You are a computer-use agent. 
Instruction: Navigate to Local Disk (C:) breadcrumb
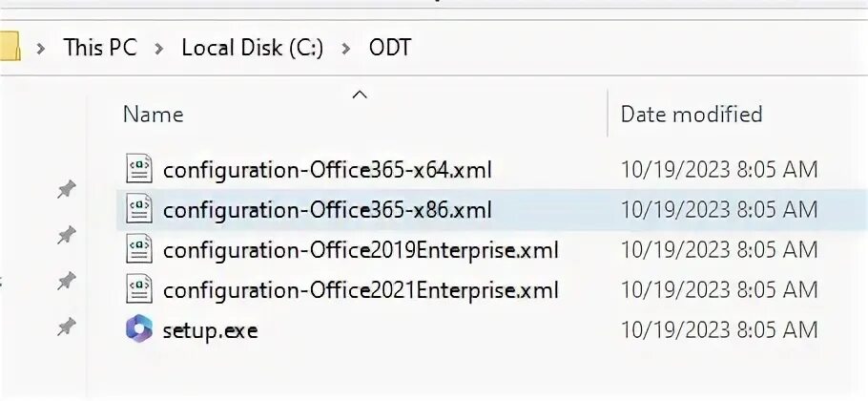pyautogui.click(x=253, y=47)
